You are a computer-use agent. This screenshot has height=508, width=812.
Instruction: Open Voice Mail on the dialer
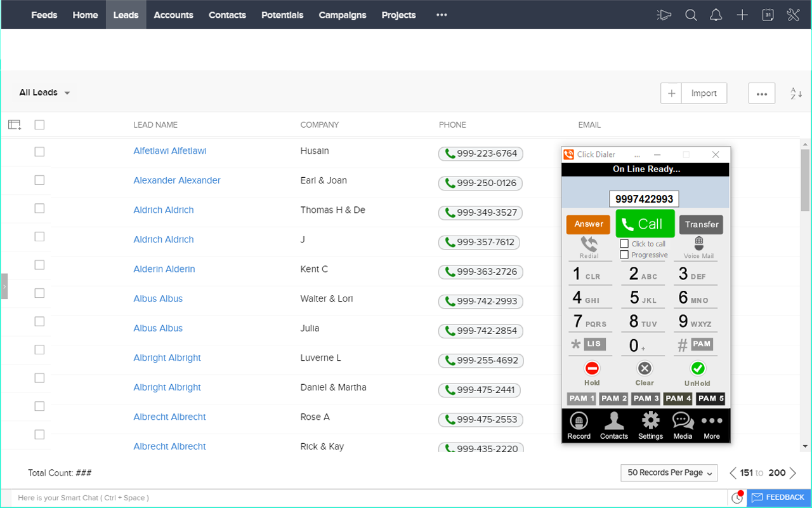(x=697, y=246)
